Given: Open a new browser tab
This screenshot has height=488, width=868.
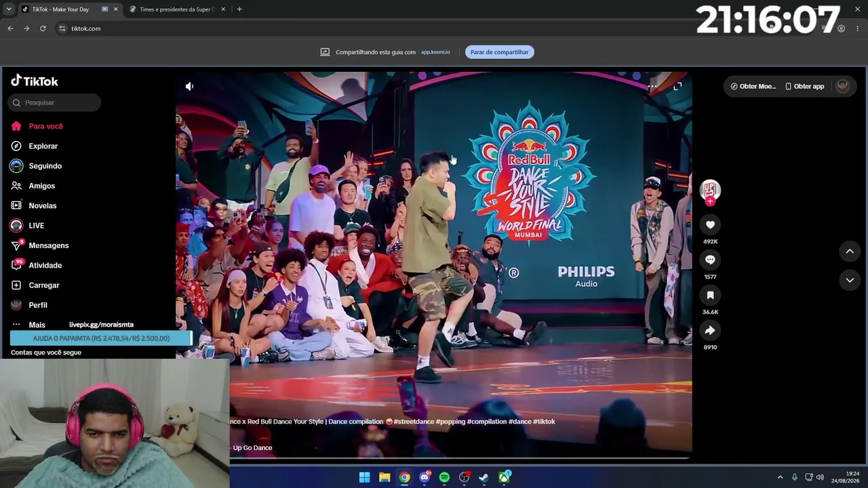Looking at the screenshot, I should [x=239, y=9].
